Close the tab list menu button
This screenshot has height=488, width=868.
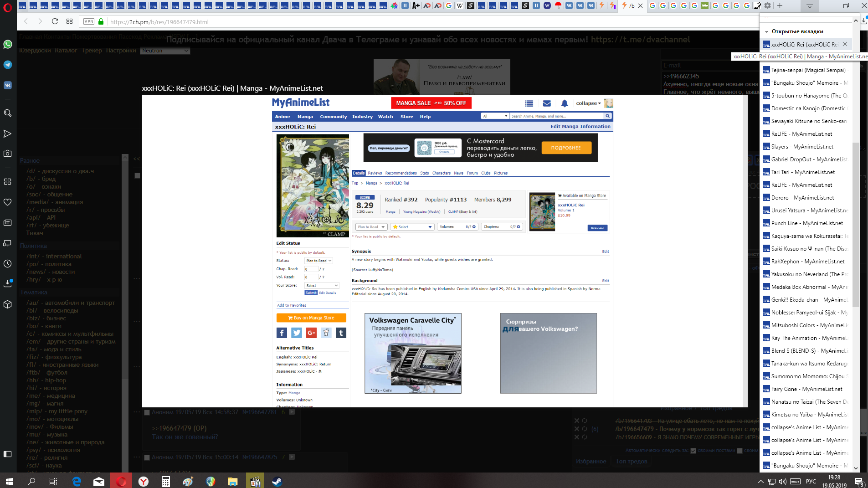point(809,5)
